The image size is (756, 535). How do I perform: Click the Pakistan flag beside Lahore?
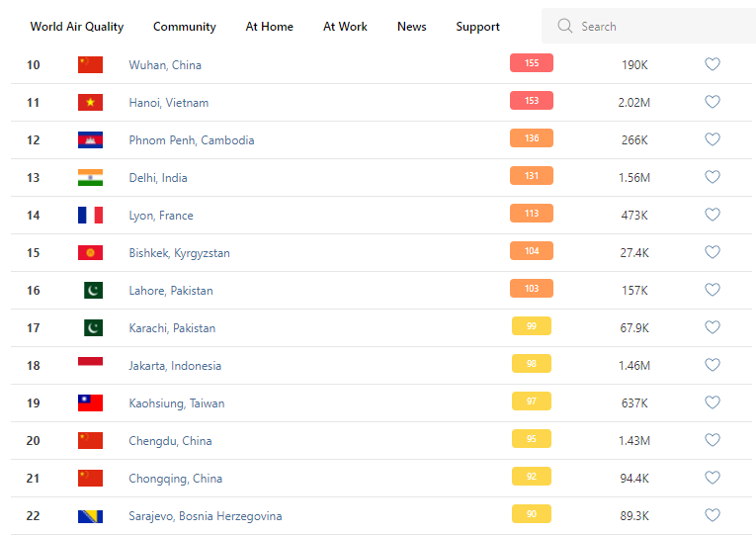[93, 291]
